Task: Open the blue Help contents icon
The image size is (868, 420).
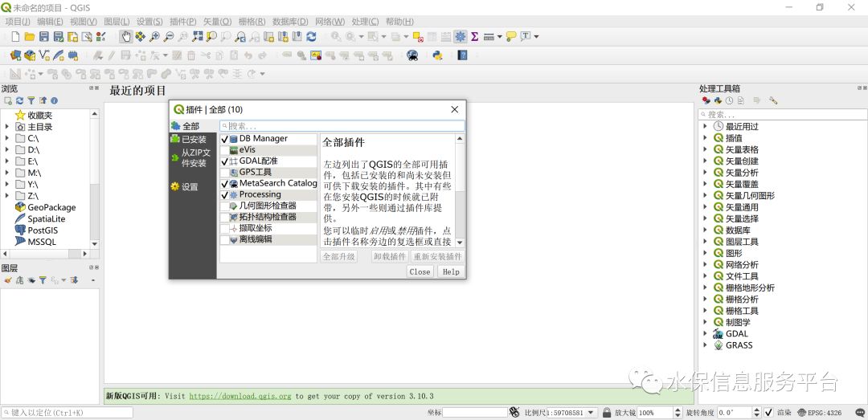Action: point(462,55)
